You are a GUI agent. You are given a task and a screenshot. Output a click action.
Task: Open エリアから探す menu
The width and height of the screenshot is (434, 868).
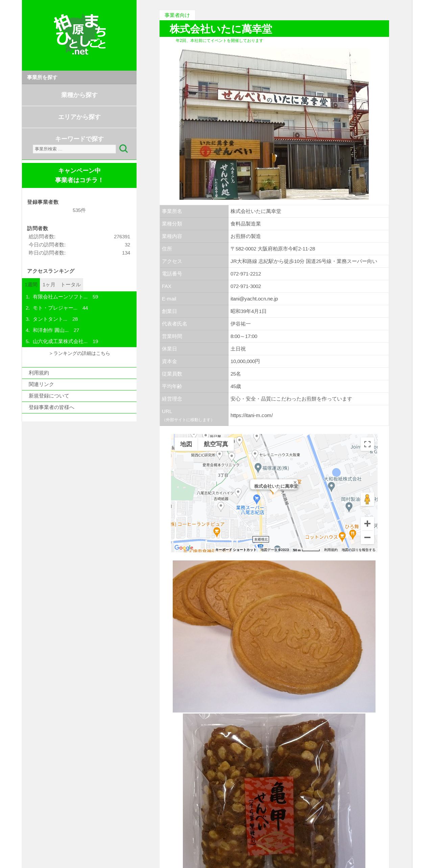coord(79,117)
